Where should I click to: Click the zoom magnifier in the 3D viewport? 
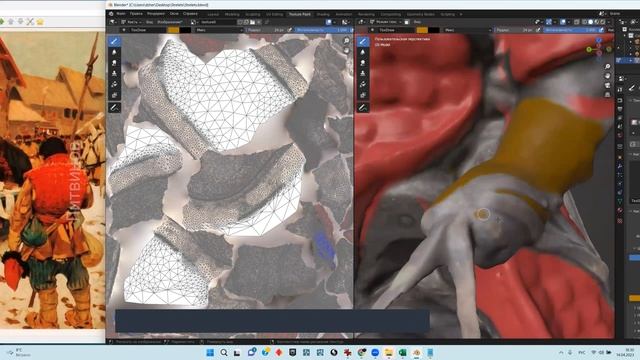click(608, 67)
